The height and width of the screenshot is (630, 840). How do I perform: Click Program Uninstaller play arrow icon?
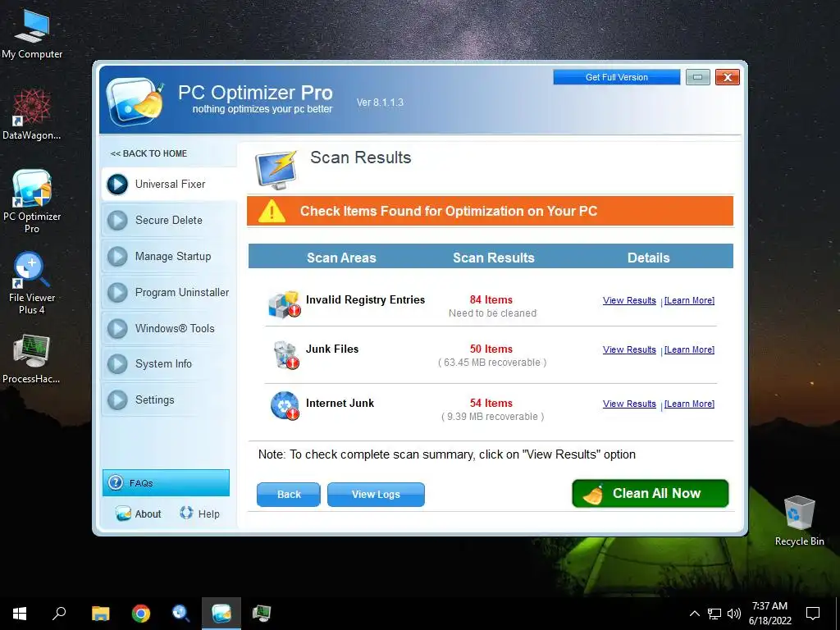coord(117,293)
